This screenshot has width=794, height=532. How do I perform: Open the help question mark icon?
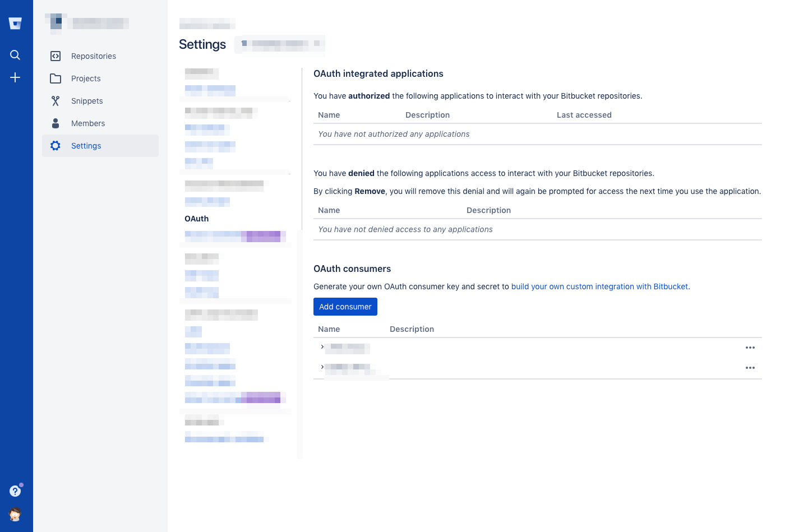15,491
